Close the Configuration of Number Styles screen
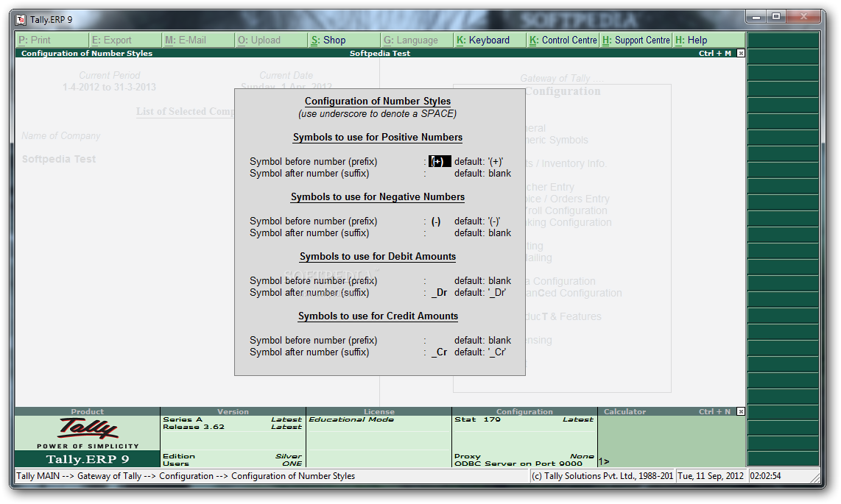Screen dimensions: 841x504 tap(741, 53)
